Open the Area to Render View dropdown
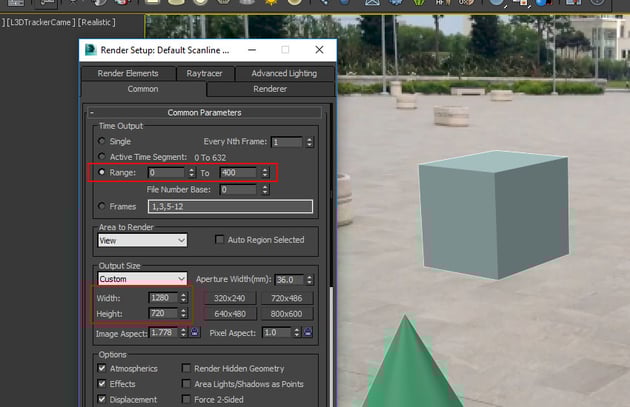 [x=143, y=240]
